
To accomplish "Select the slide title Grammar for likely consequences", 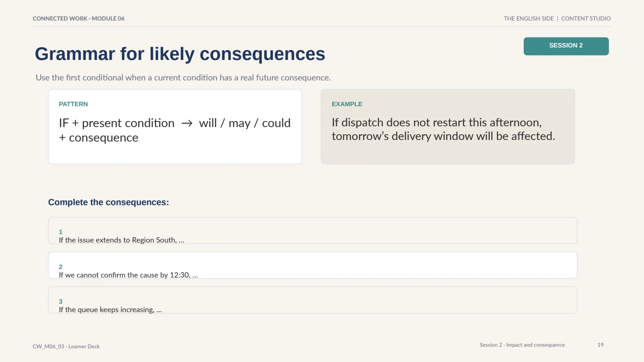I will [180, 54].
